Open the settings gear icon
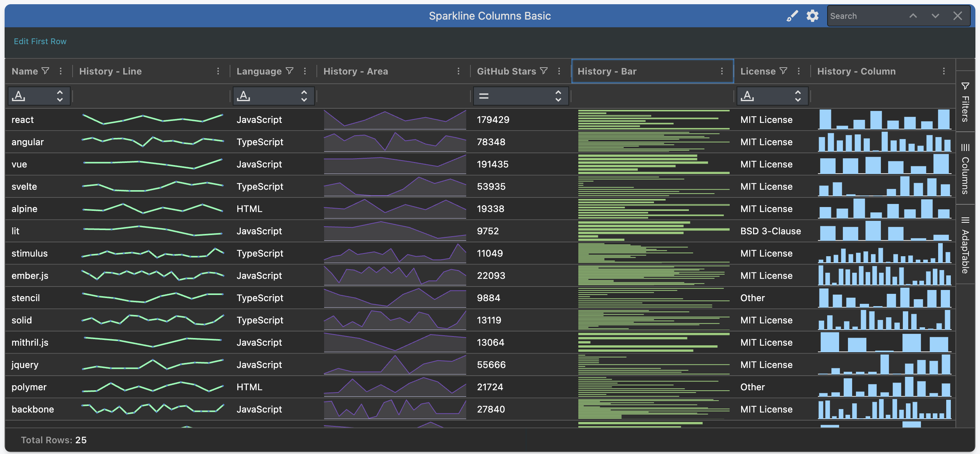This screenshot has height=454, width=980. [x=812, y=16]
